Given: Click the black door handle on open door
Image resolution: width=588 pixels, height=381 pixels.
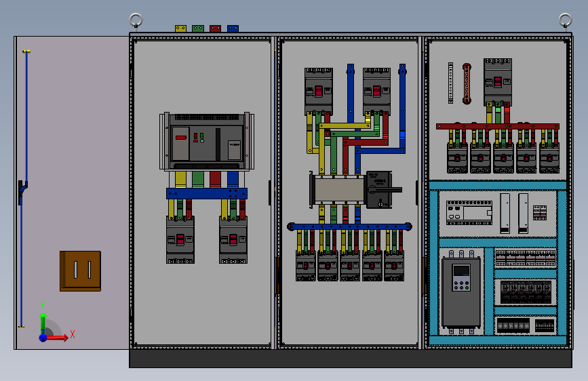Looking at the screenshot, I should [x=22, y=192].
